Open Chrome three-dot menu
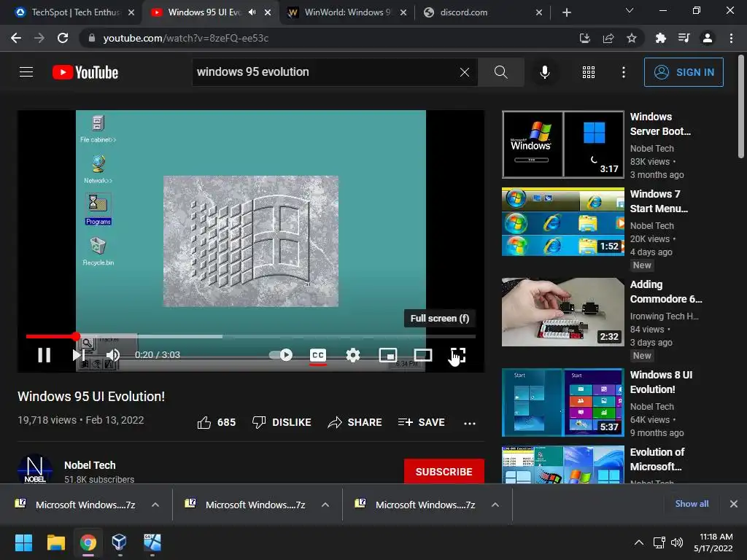Screen dimensions: 747x560 pos(731,38)
